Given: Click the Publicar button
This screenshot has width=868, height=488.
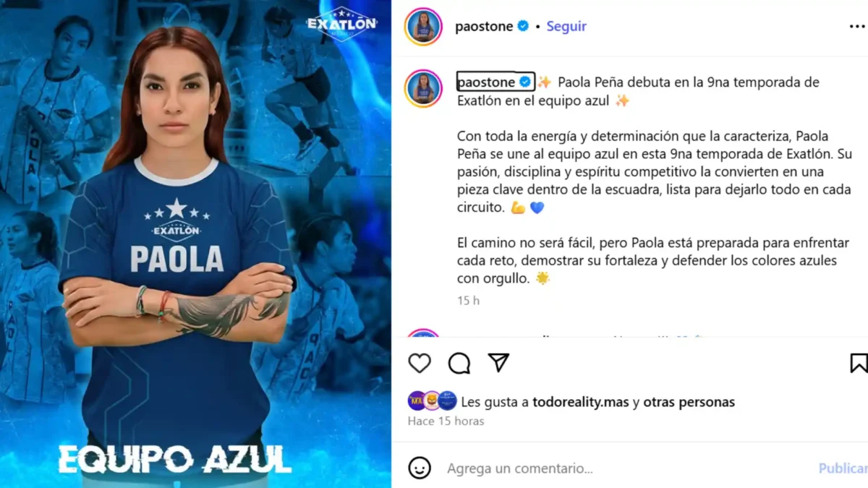Looking at the screenshot, I should click(x=843, y=468).
